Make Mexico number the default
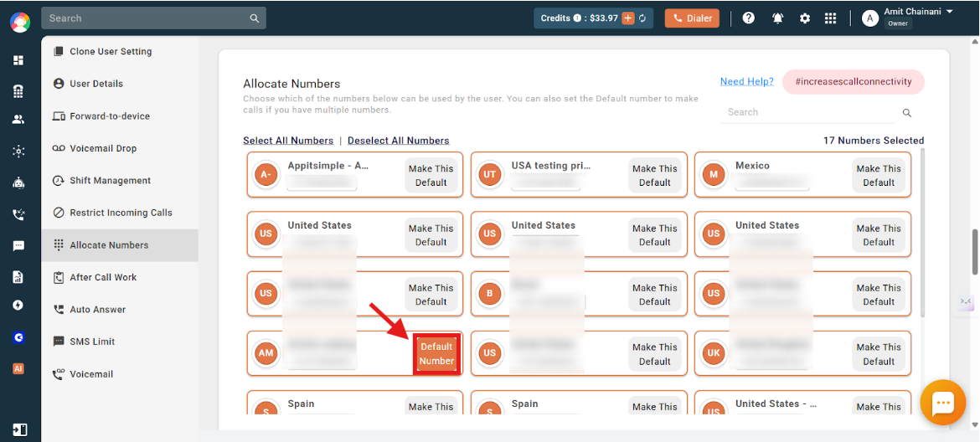Screen dimensions: 980x442 tap(879, 176)
